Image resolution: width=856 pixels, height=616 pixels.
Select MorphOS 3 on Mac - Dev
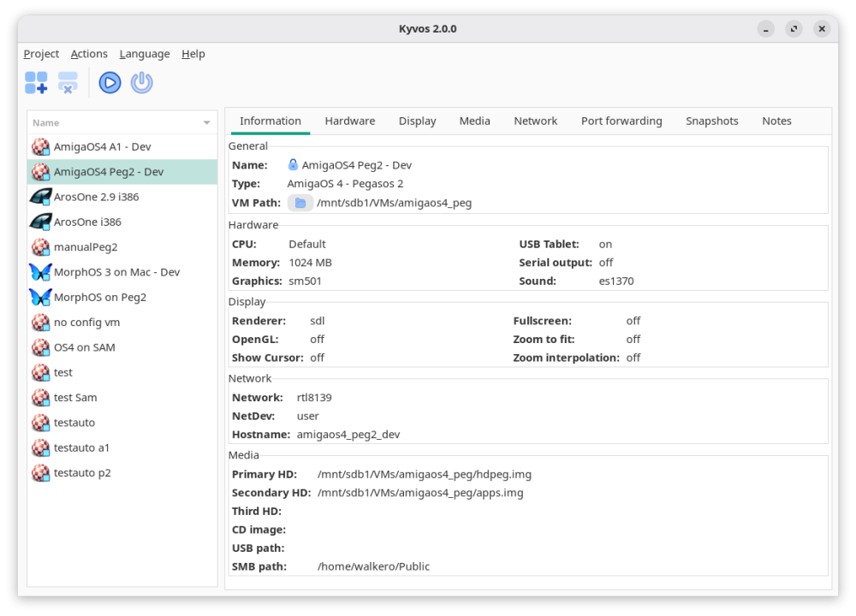tap(116, 272)
